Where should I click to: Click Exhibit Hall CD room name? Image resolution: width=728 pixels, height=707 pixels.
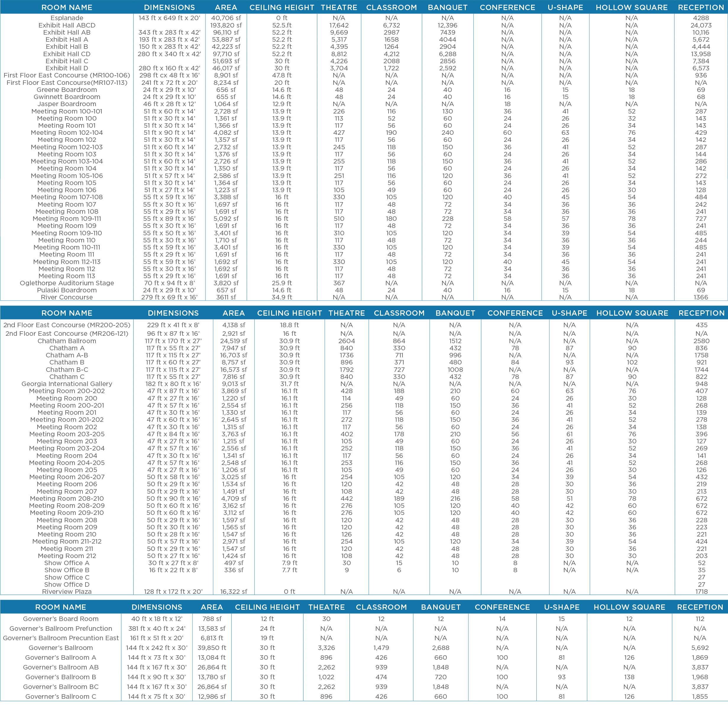(x=67, y=54)
